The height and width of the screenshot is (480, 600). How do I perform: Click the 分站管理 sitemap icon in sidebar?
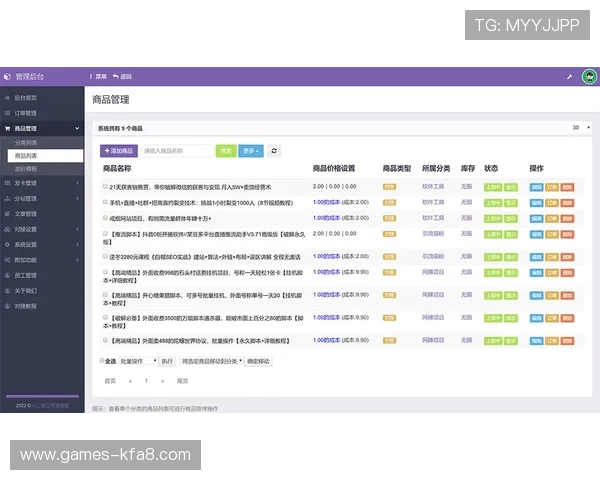coord(7,199)
